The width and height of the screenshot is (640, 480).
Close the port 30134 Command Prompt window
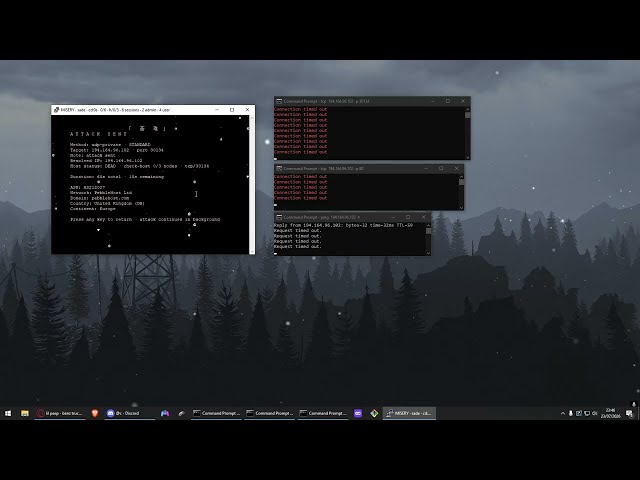(x=463, y=101)
